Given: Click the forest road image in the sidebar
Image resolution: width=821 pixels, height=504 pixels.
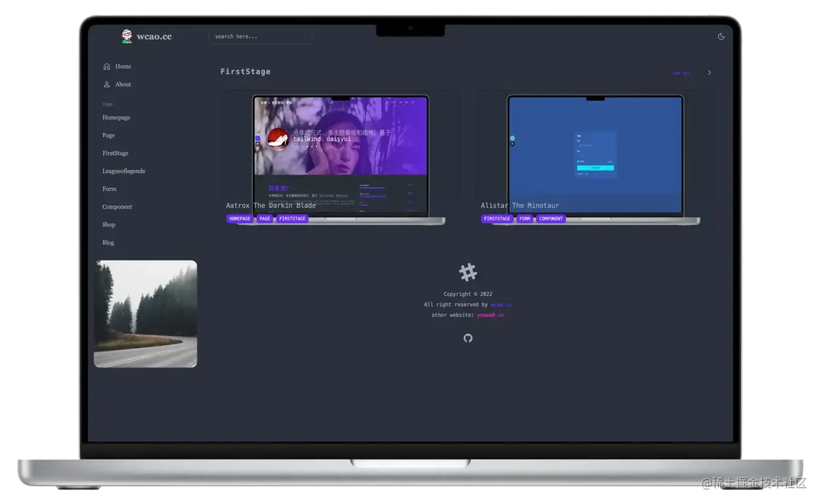Looking at the screenshot, I should (146, 314).
